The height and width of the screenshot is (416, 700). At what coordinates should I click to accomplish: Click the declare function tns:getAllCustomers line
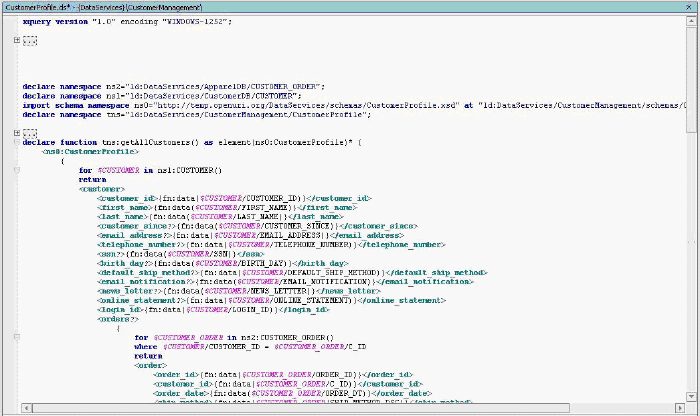[x=192, y=142]
